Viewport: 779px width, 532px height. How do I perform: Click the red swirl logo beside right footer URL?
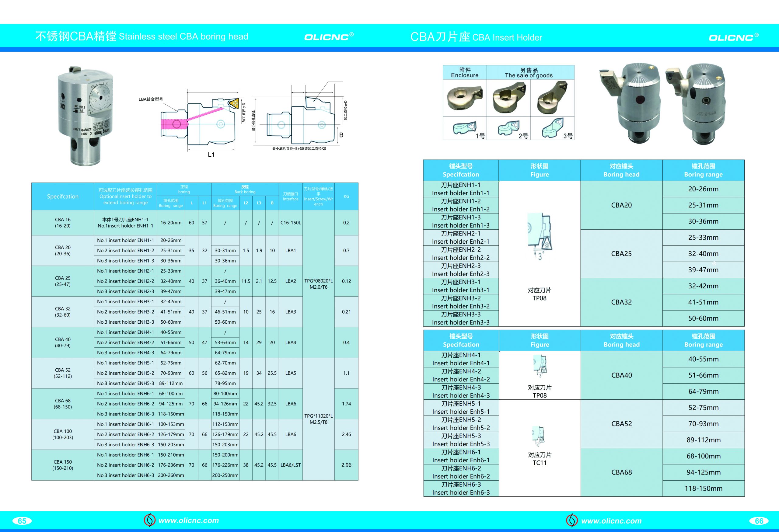[572, 520]
